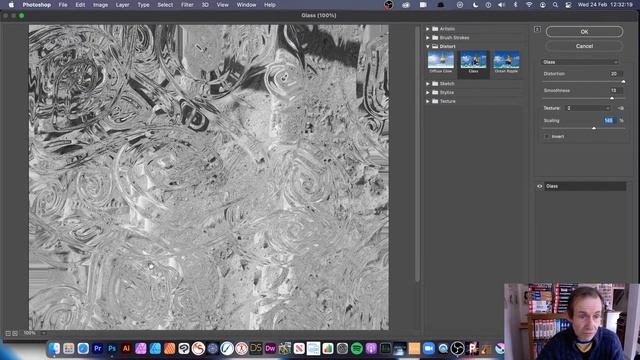Click the Scaling slider handle
Image resolution: width=640 pixels, height=360 pixels.
point(594,129)
